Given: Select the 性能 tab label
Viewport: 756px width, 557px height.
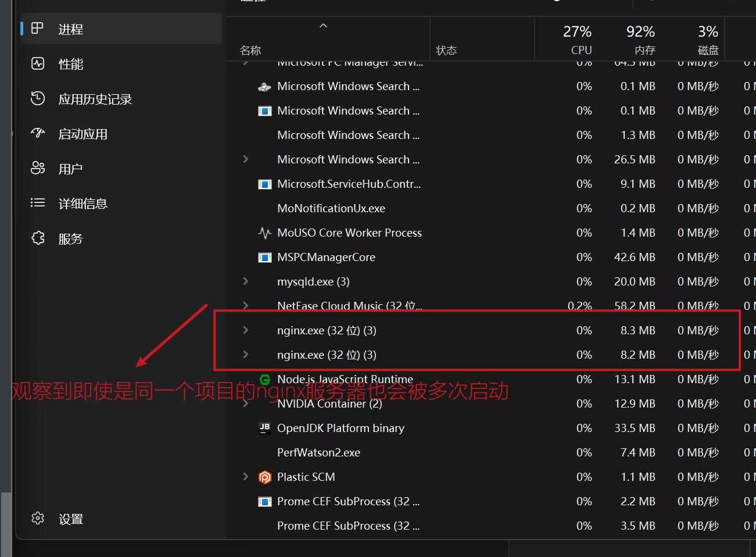Looking at the screenshot, I should tap(71, 64).
